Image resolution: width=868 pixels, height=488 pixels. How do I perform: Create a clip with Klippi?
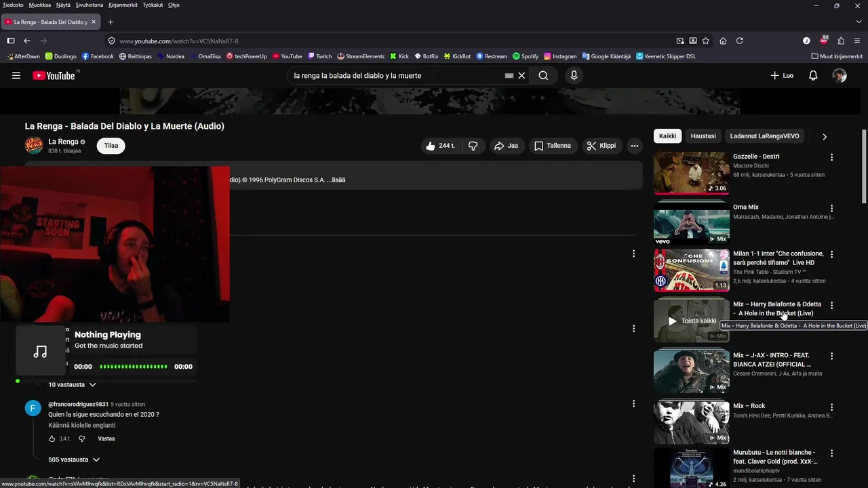601,146
